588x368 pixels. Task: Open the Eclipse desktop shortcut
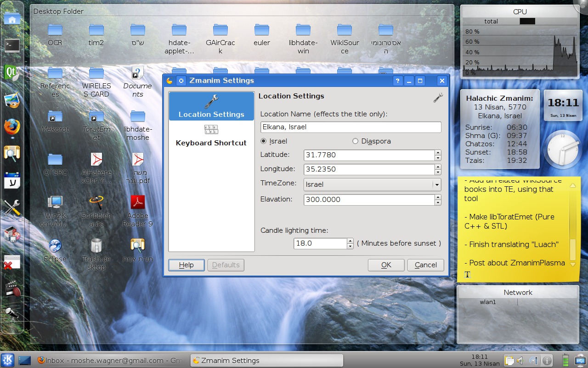pos(55,246)
